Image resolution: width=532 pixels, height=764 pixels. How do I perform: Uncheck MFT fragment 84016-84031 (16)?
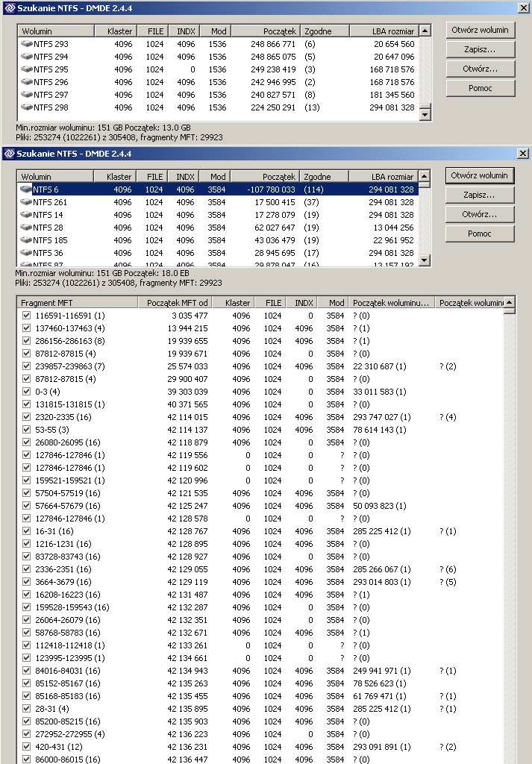coord(26,671)
